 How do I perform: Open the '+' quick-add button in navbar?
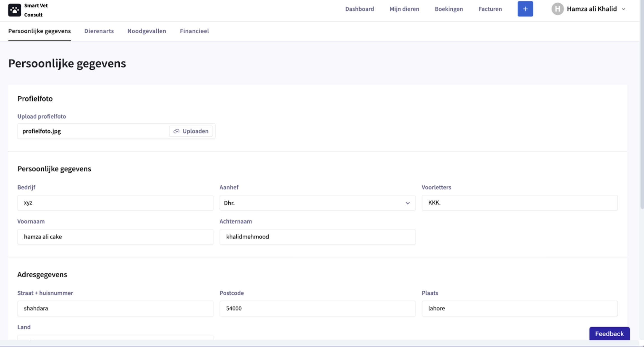[525, 9]
